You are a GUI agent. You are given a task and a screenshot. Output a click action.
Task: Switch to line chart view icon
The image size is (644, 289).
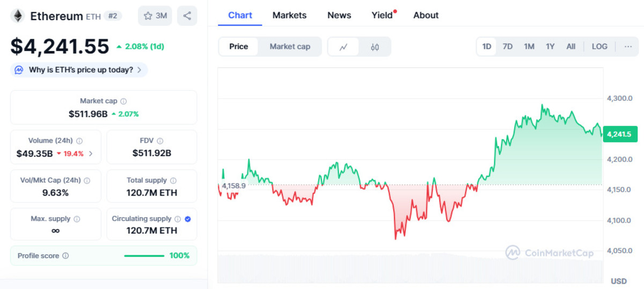(x=344, y=47)
